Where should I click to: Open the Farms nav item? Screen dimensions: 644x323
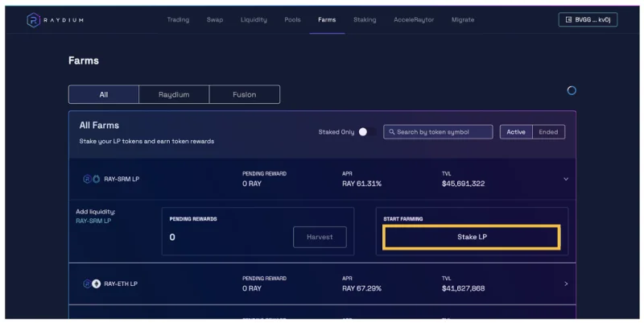327,19
